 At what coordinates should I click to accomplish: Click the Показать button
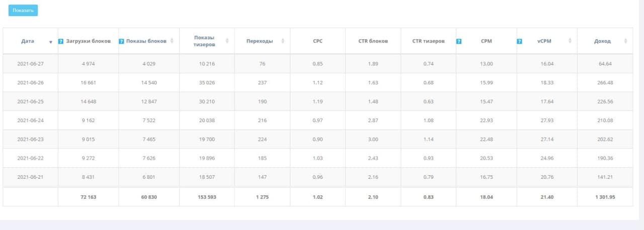23,11
